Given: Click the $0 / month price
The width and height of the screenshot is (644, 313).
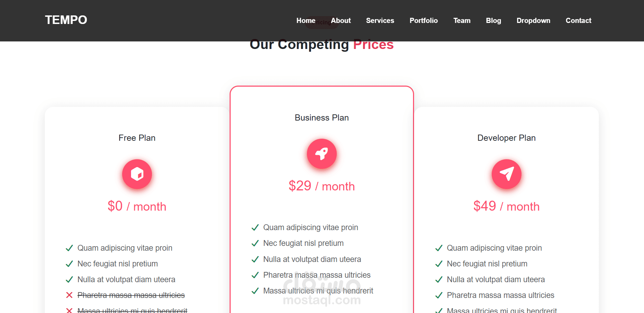Looking at the screenshot, I should click(137, 206).
